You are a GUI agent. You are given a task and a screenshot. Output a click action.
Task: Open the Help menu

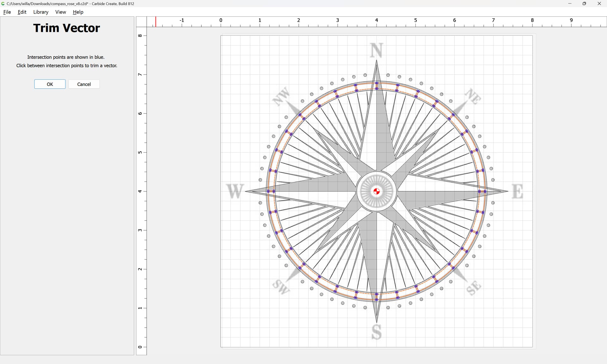(78, 12)
